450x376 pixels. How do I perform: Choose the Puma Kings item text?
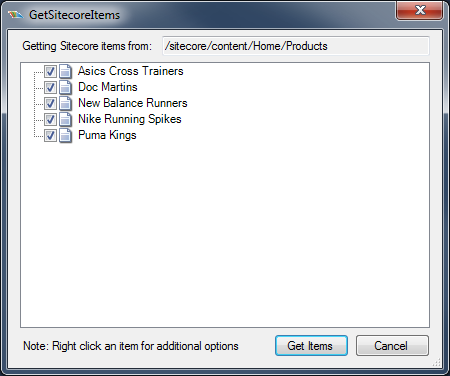point(107,135)
